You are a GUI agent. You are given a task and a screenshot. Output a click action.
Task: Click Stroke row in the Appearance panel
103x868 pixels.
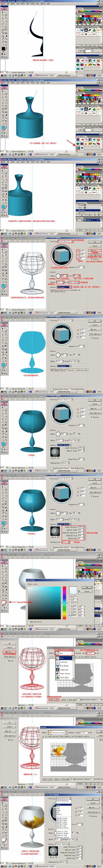[x=89, y=205]
